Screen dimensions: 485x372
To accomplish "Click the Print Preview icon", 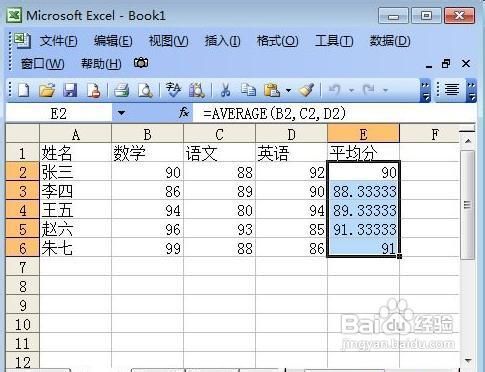I will pos(145,90).
